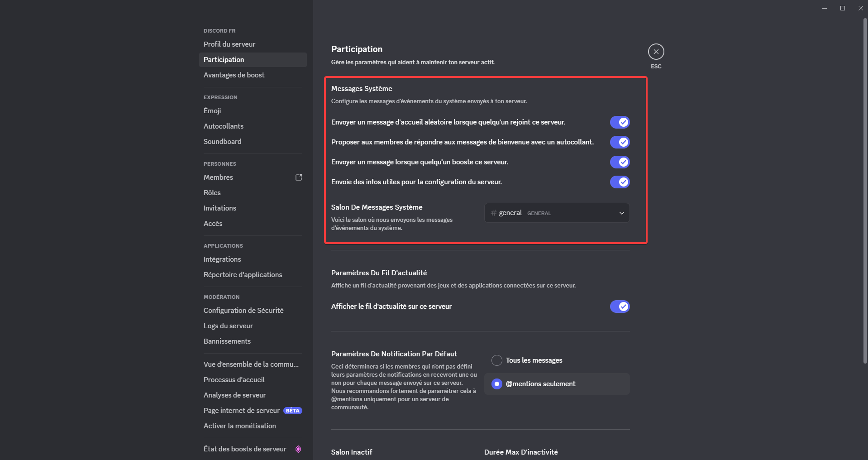The image size is (868, 460).
Task: Click the ESC close icon
Action: point(656,51)
